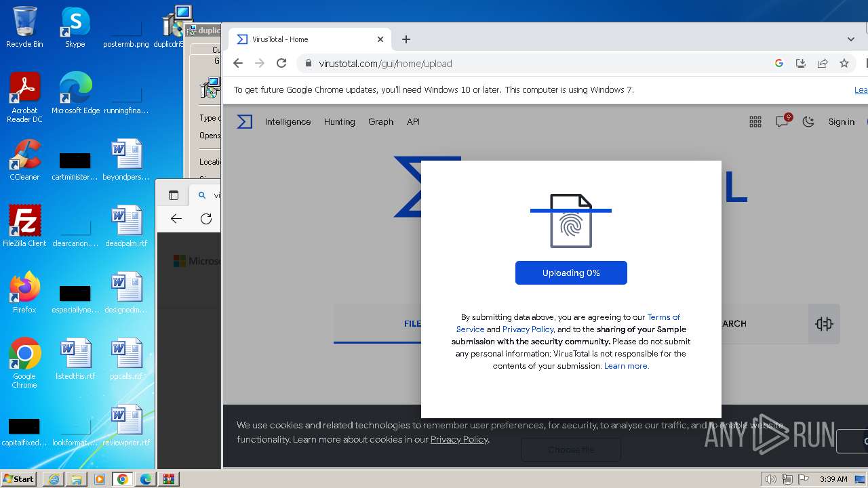Open a new Chrome tab with plus button

click(x=406, y=39)
